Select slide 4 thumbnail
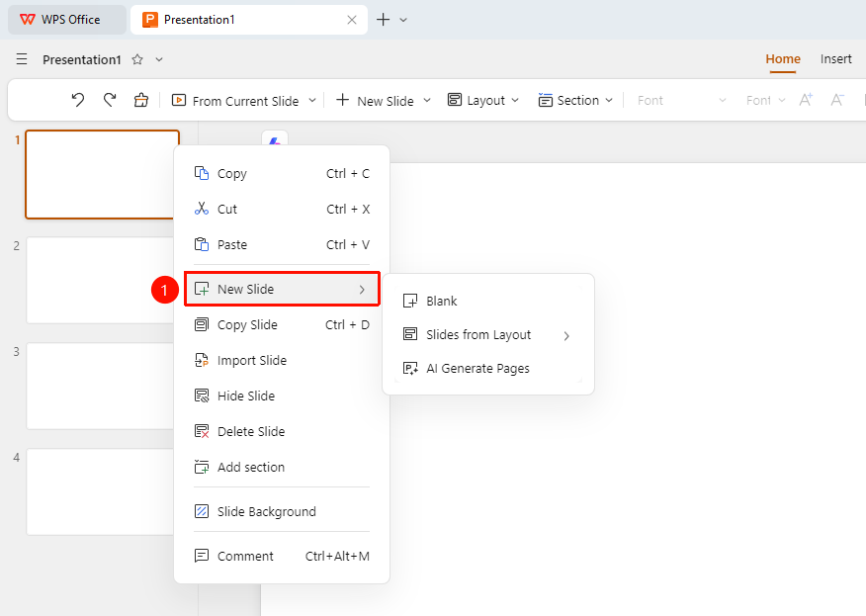Viewport: 866px width, 616px height. 101,491
